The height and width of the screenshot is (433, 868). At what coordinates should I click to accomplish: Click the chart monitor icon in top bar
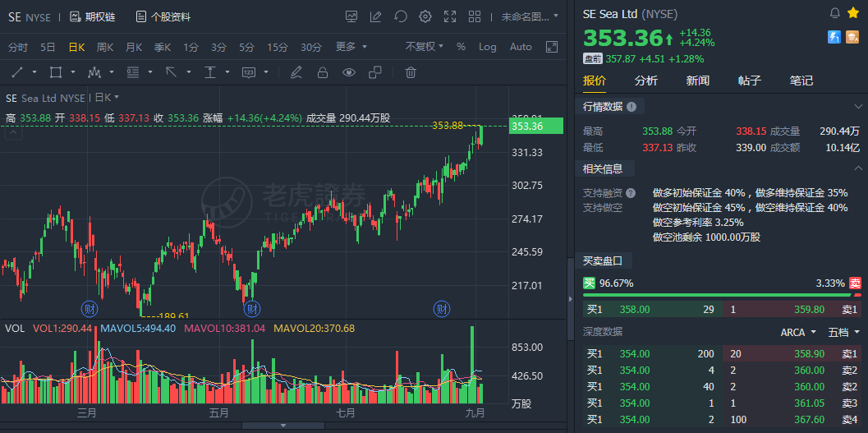point(351,16)
